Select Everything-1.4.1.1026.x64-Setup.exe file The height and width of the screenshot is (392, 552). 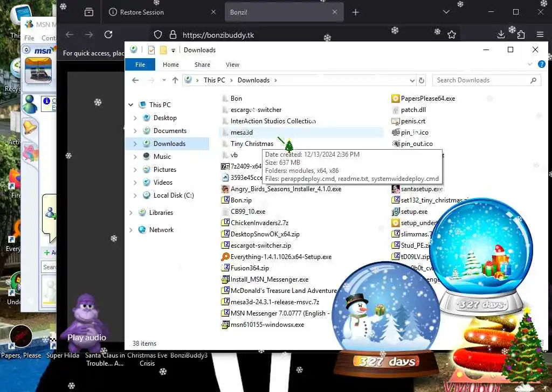tap(280, 257)
